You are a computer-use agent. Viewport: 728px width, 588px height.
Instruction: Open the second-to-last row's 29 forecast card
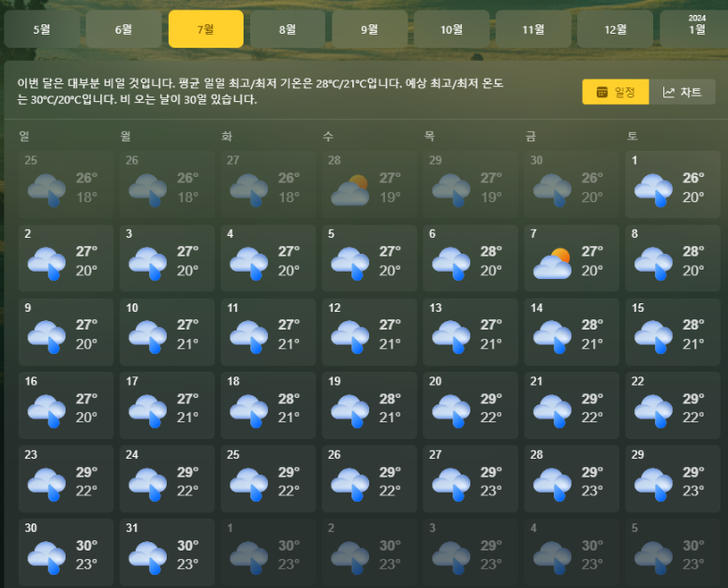coord(673,478)
